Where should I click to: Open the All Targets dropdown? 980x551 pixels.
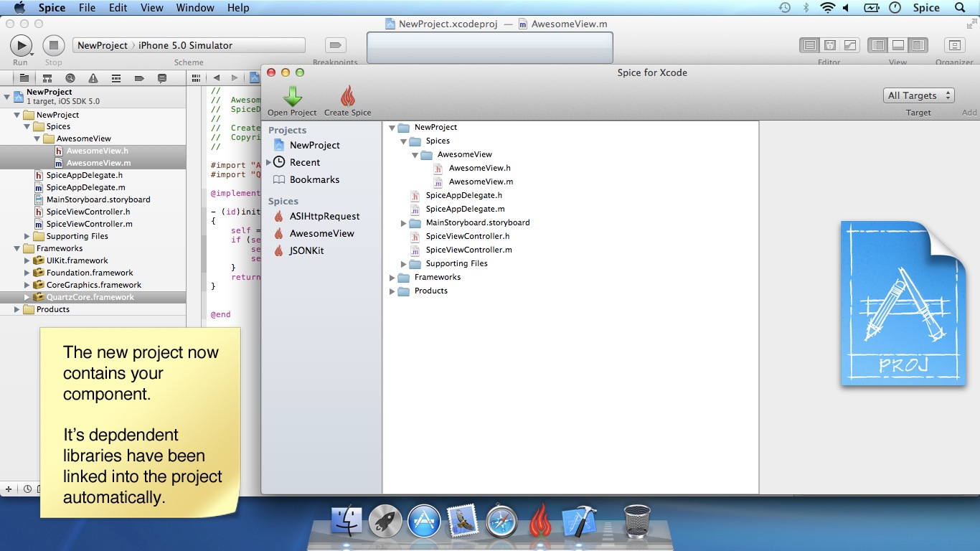point(918,95)
